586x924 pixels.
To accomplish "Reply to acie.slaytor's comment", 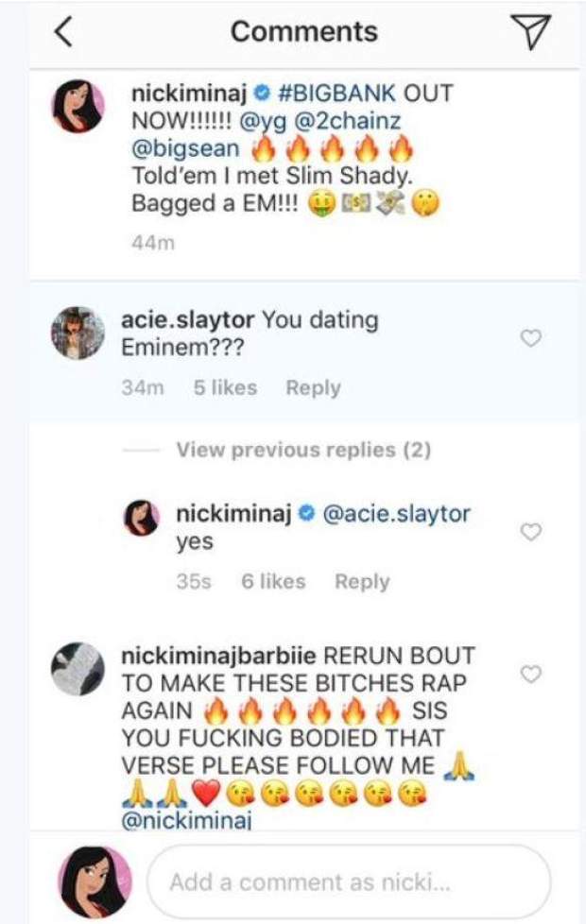I will tap(313, 387).
